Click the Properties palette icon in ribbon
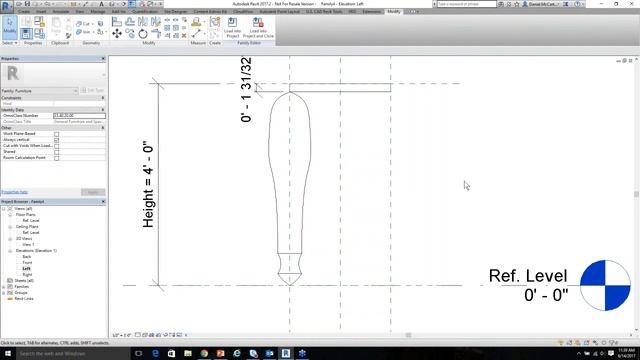This screenshot has height=360, width=640. pos(27,34)
